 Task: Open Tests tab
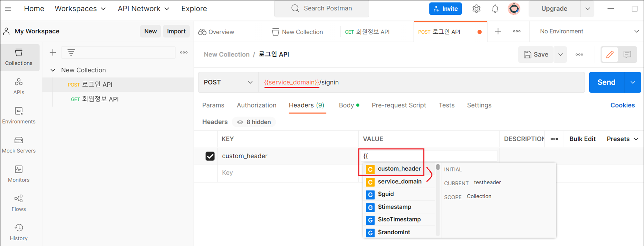[x=446, y=105]
